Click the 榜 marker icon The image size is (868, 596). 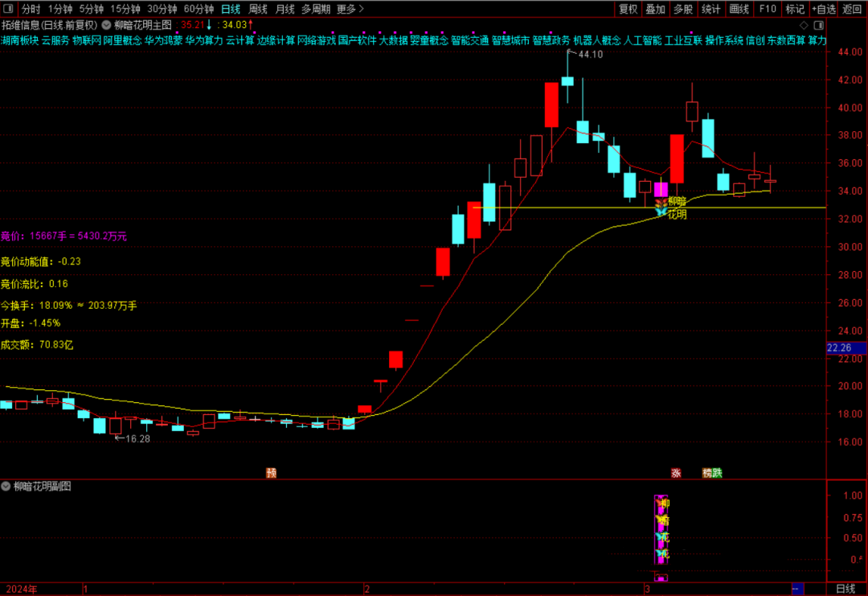click(x=706, y=473)
